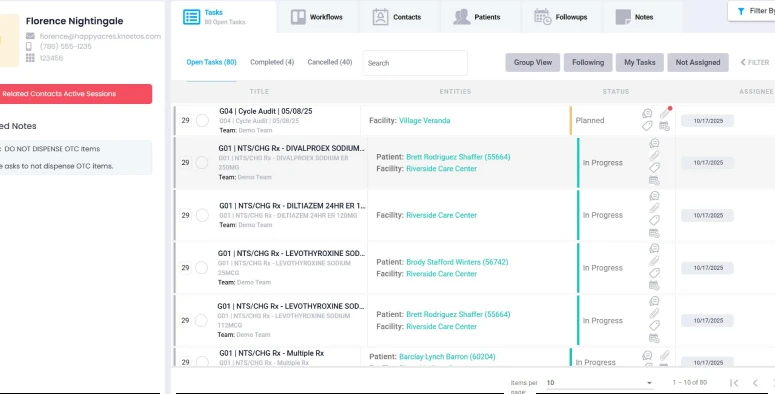Open the Village Veranda facility link

coord(425,120)
